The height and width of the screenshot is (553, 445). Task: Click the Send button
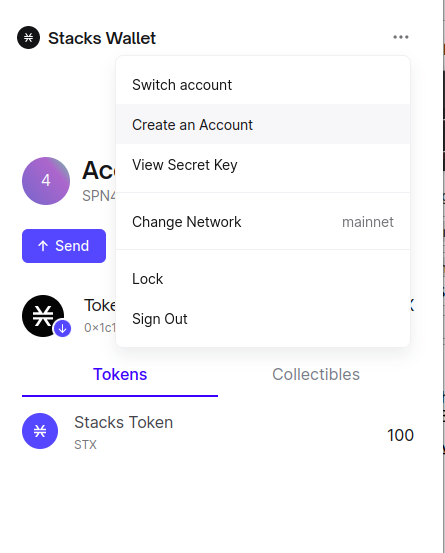[x=64, y=246]
